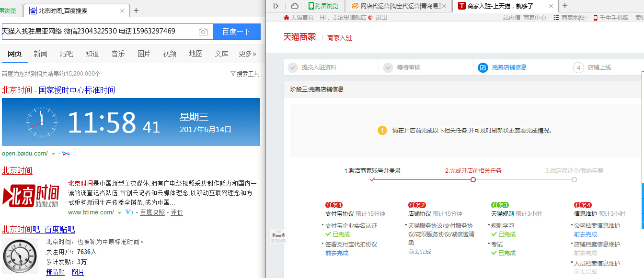Open the cloud sync icon in browser toolbar
The width and height of the screenshot is (644, 278).
295,6
